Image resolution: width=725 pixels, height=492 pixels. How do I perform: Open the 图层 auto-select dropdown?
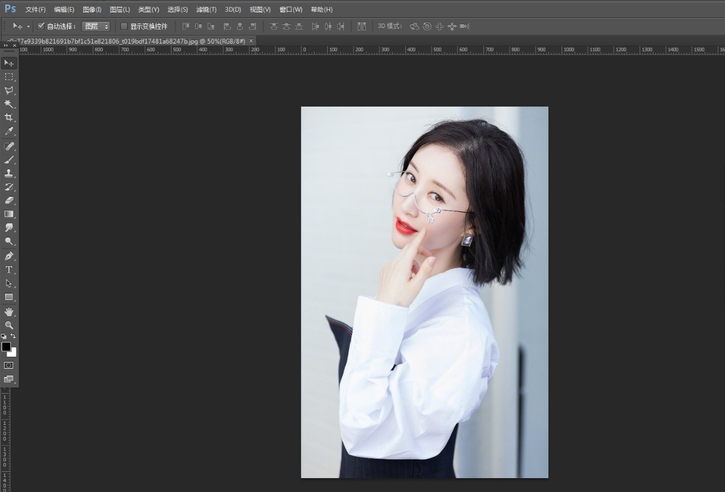click(96, 26)
